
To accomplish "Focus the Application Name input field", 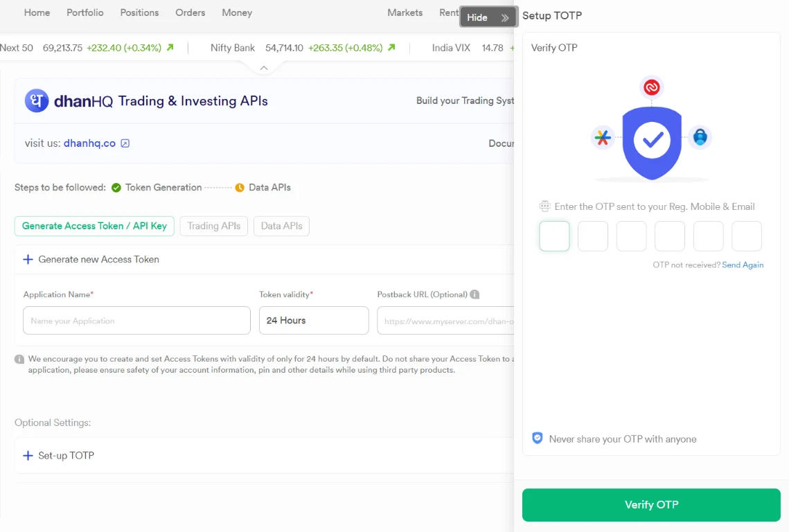I will 137,321.
